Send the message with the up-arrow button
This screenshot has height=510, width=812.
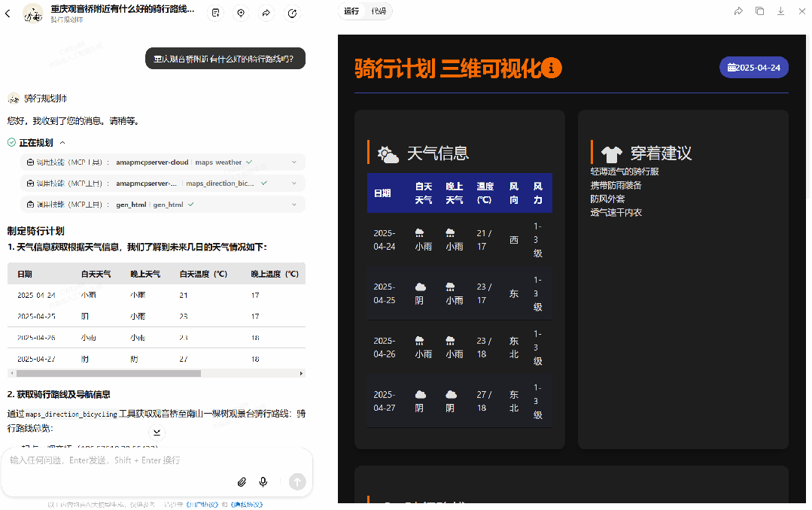297,481
